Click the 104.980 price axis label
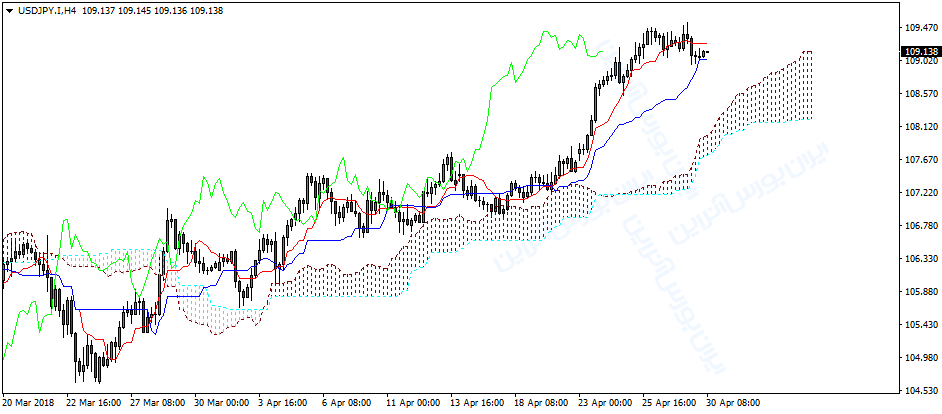This screenshot has height=414, width=942. (920, 358)
